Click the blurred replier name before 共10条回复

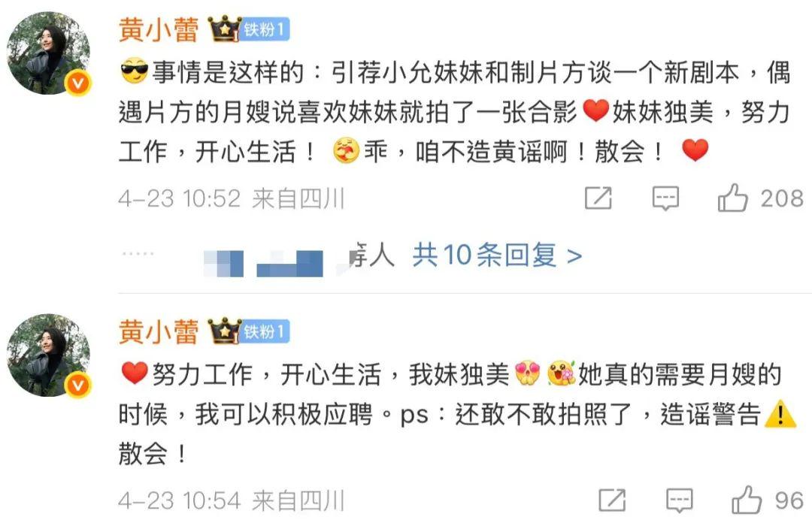[x=298, y=257]
